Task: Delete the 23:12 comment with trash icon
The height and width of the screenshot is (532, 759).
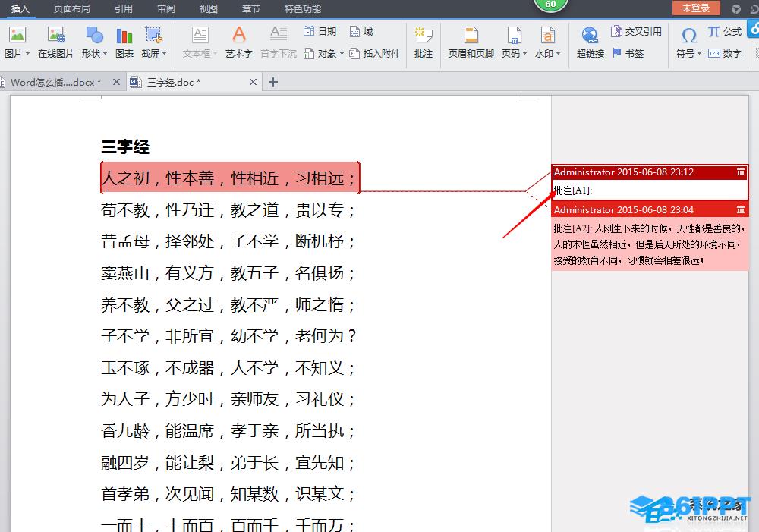Action: pyautogui.click(x=741, y=172)
